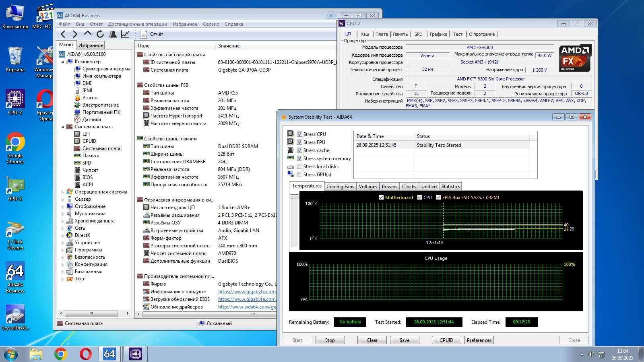This screenshot has width=644, height=362.
Task: Enable the Stress GPU(s) checkbox
Action: tap(299, 175)
